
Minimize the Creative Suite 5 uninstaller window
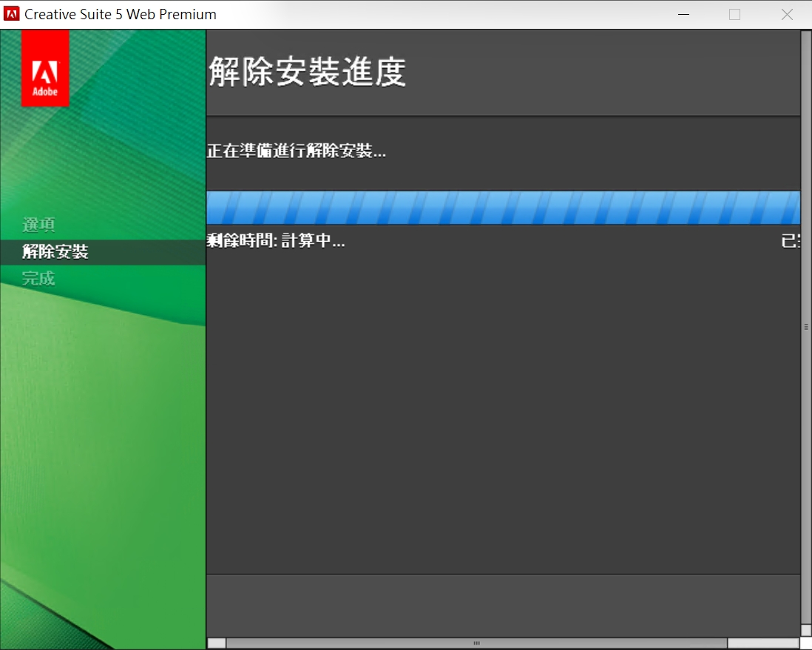tap(683, 14)
